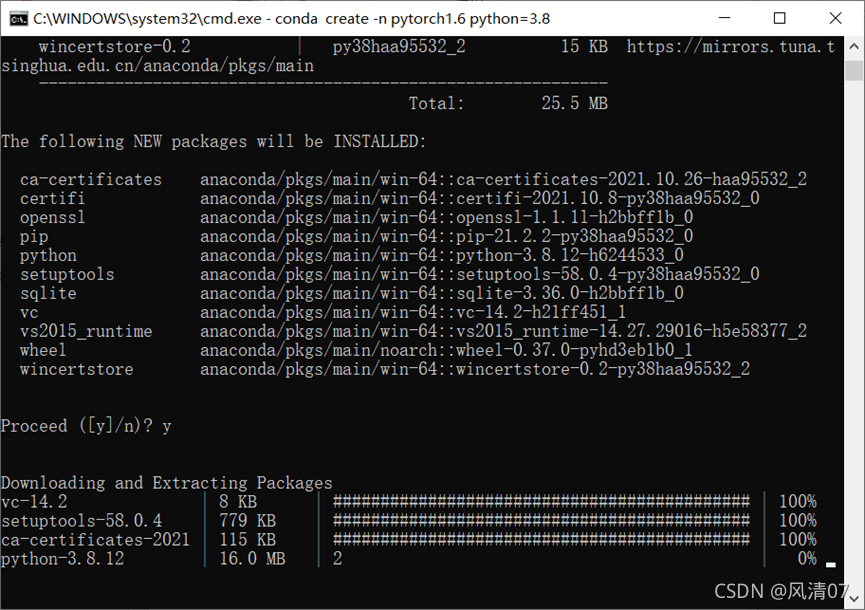The image size is (865, 610).
Task: Click the 'vc-14.2' download row name
Action: coord(34,501)
